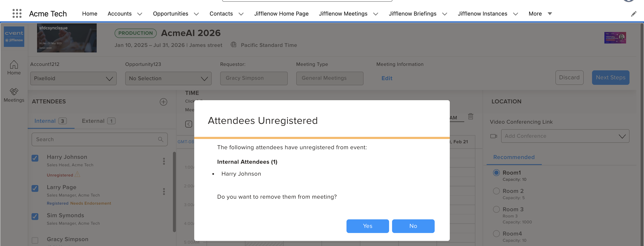This screenshot has height=246, width=644.
Task: Click the add attendee plus icon
Action: (x=164, y=102)
